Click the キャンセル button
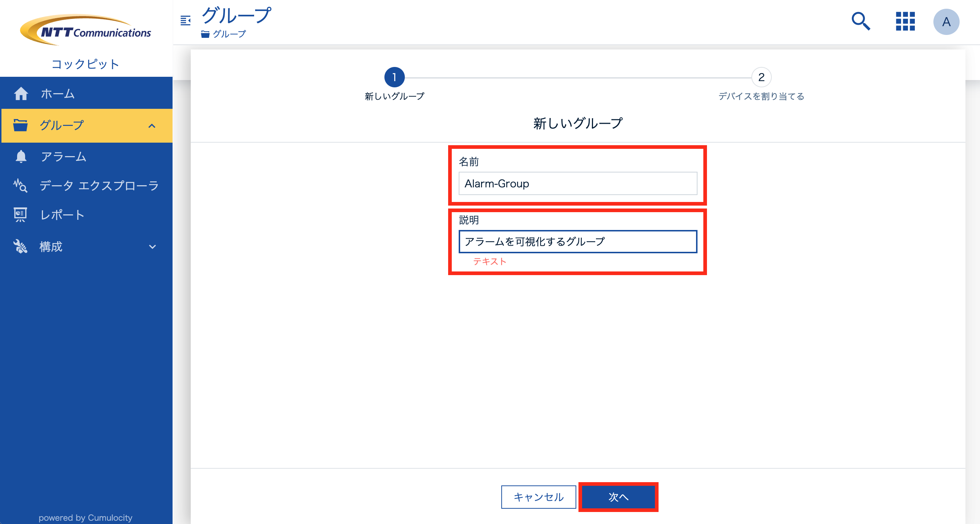This screenshot has width=980, height=524. tap(538, 497)
